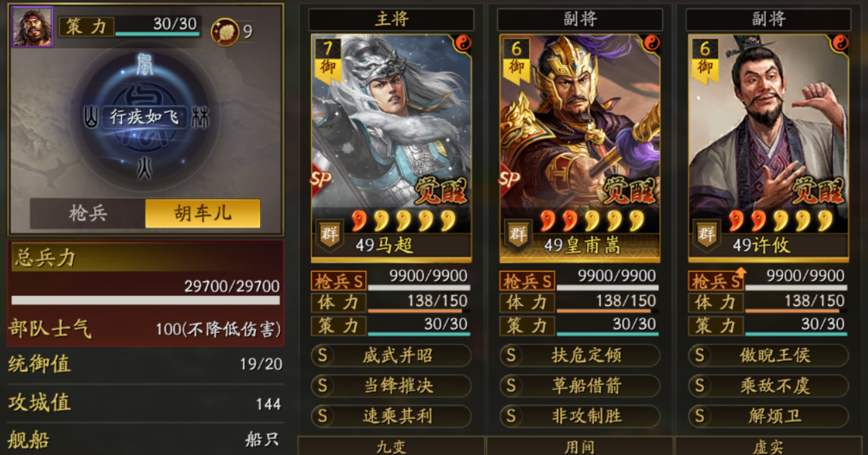Click 胡车儿 commander avatar portrait

coord(32,27)
